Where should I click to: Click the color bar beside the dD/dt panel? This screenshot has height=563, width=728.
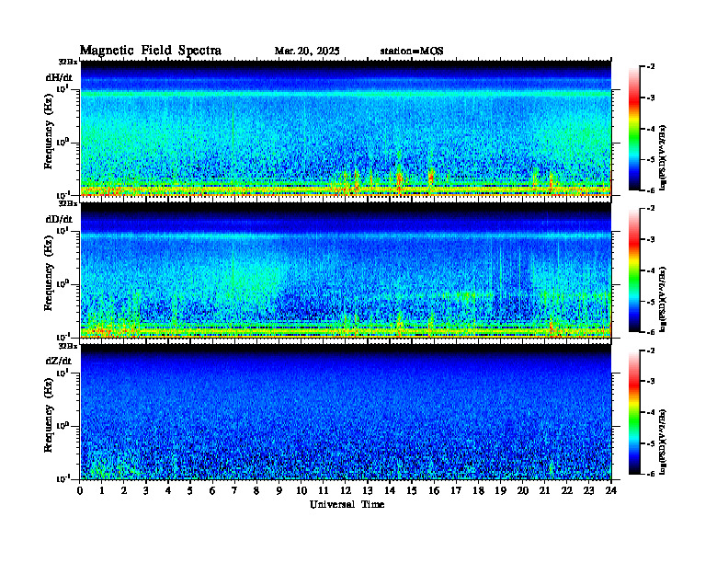coord(634,270)
